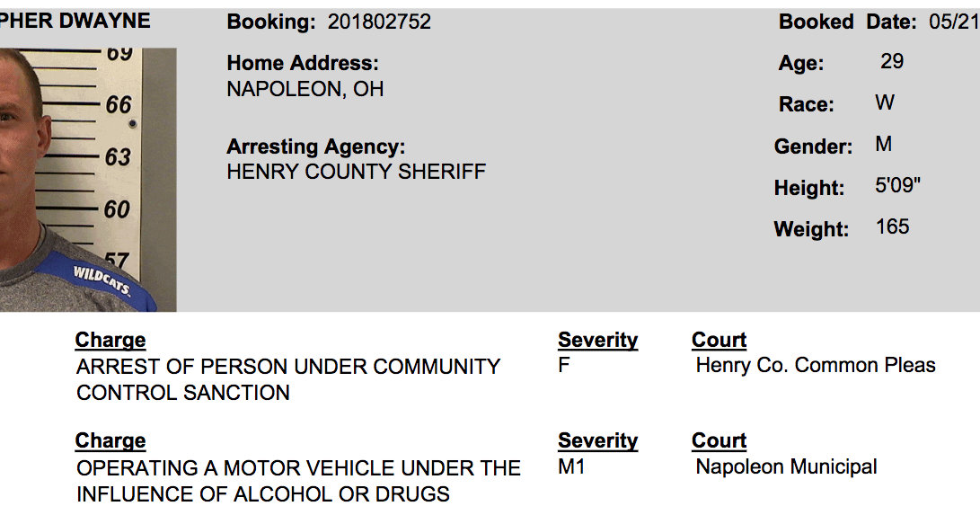Select the booking number 201802752
980x515 pixels.
pyautogui.click(x=379, y=22)
